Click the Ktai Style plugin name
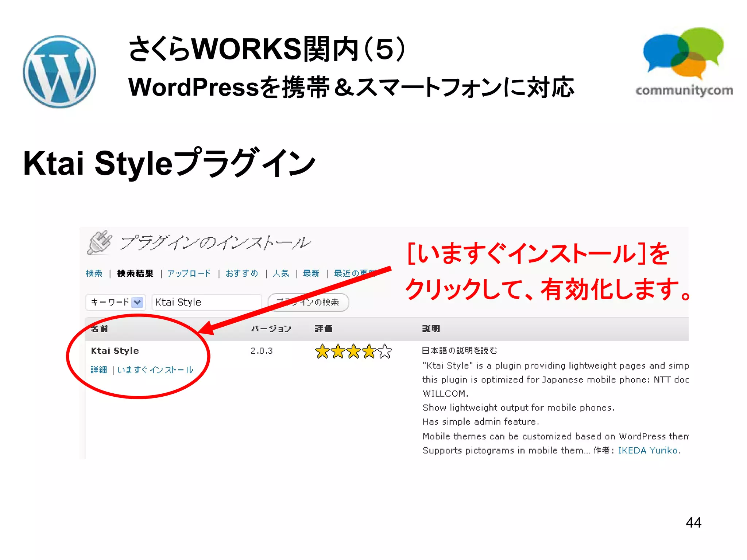Image resolution: width=747 pixels, height=560 pixels. [x=115, y=351]
